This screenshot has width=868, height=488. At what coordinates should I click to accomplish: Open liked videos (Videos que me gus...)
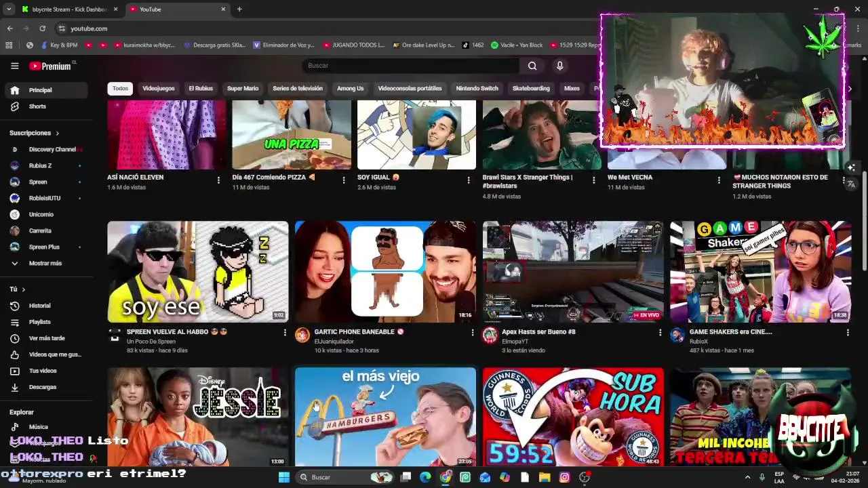tap(46, 354)
